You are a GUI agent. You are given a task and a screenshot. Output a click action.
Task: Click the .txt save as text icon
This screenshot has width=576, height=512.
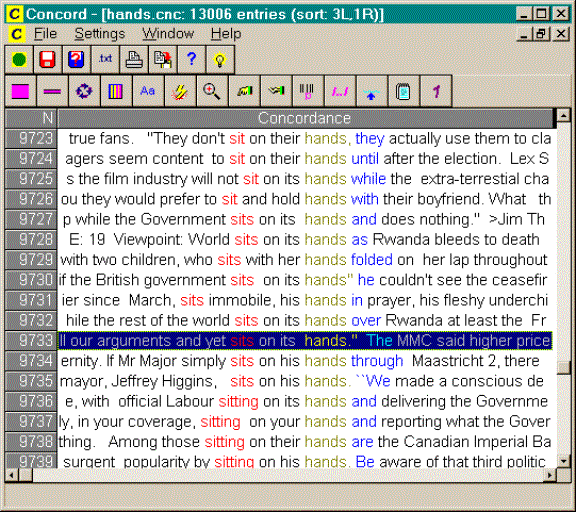coord(105,60)
